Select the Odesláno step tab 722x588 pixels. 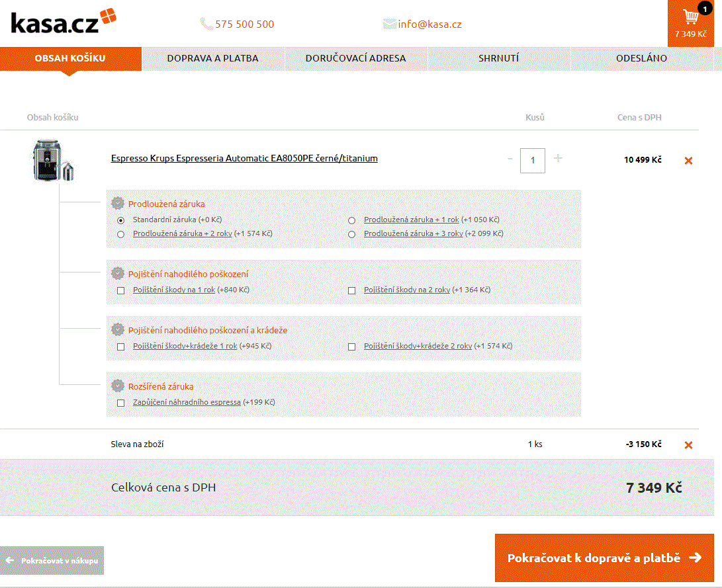coord(642,58)
